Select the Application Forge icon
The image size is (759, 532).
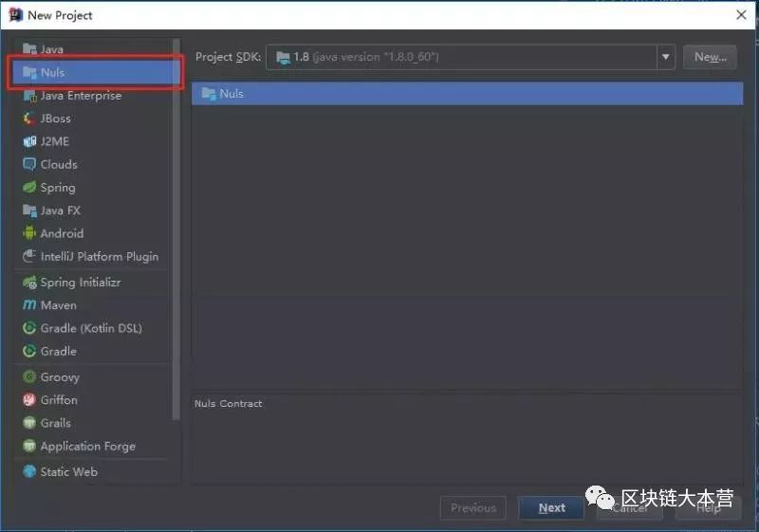pyautogui.click(x=29, y=446)
